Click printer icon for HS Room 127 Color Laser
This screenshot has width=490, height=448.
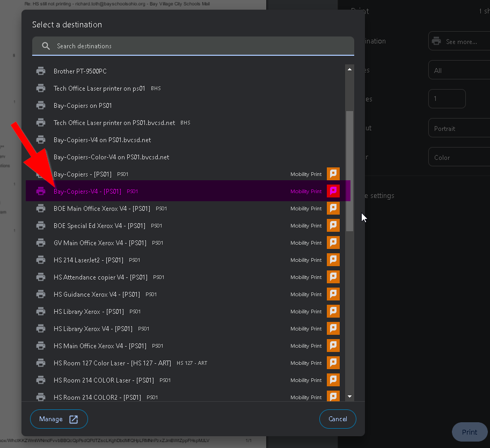(41, 363)
